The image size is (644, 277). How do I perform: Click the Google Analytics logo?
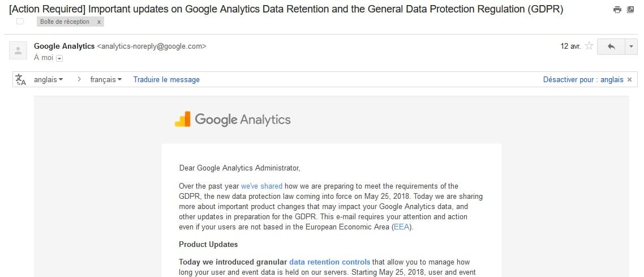coord(233,120)
